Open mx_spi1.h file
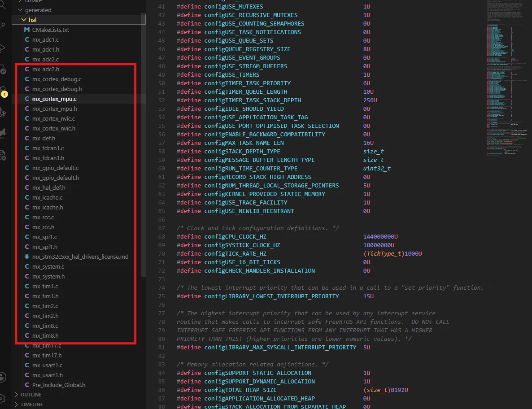The height and width of the screenshot is (409, 532). pyautogui.click(x=45, y=247)
